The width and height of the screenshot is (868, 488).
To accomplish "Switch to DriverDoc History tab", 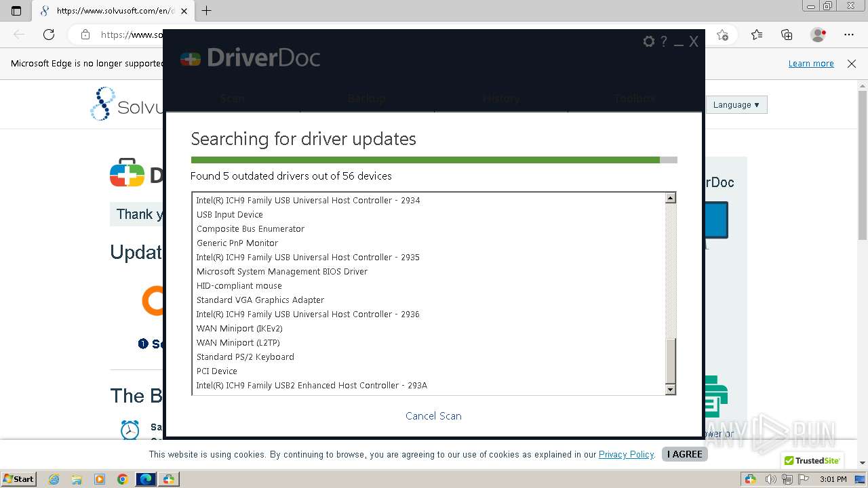I will click(501, 98).
